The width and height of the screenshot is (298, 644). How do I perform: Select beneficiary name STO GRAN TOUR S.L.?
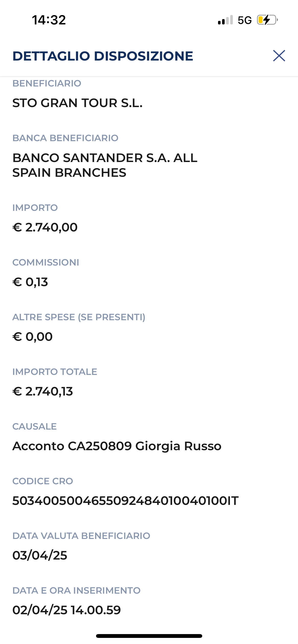pos(77,103)
